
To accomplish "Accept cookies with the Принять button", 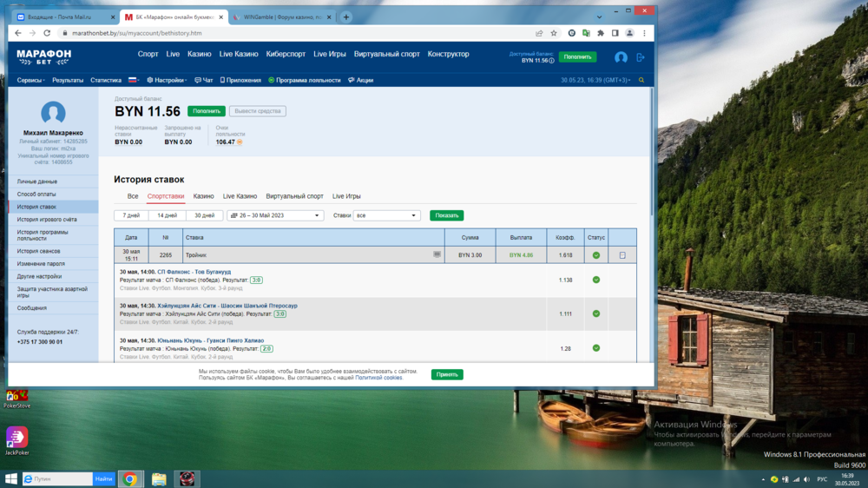I will point(447,374).
